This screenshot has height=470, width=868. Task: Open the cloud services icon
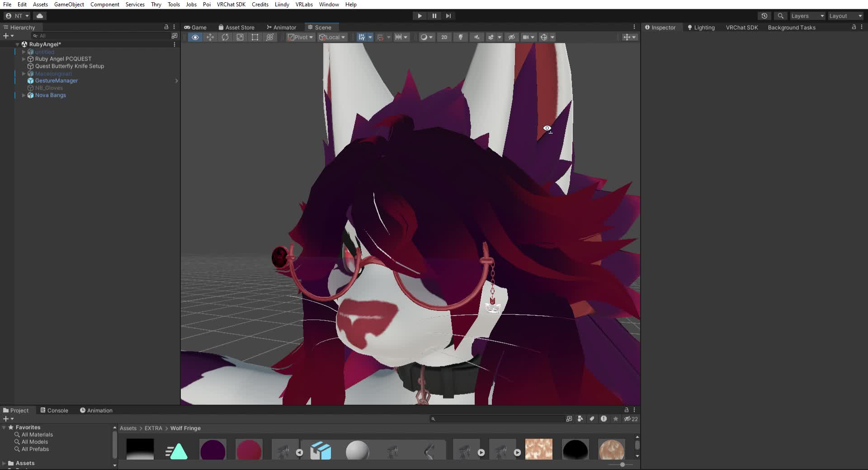40,16
